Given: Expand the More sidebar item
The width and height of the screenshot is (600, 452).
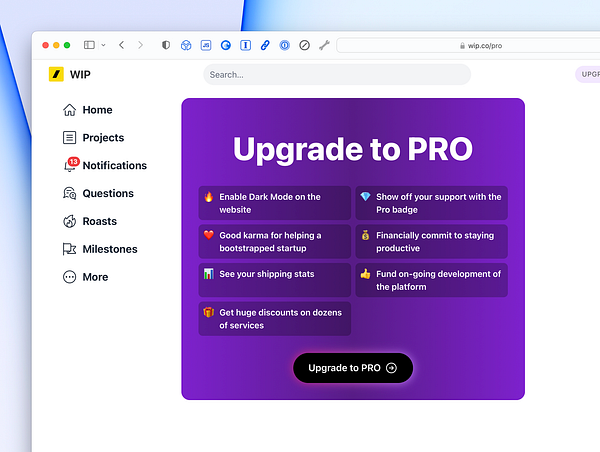Looking at the screenshot, I should (x=85, y=277).
